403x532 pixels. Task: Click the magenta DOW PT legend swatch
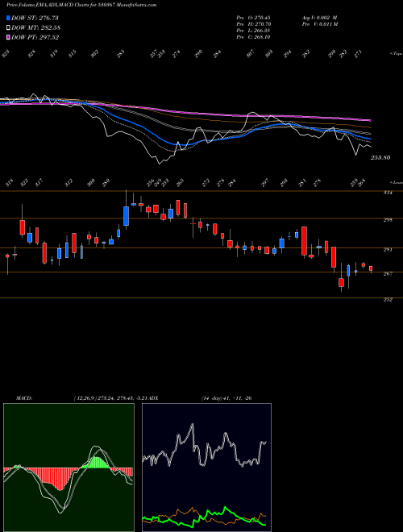click(8, 37)
